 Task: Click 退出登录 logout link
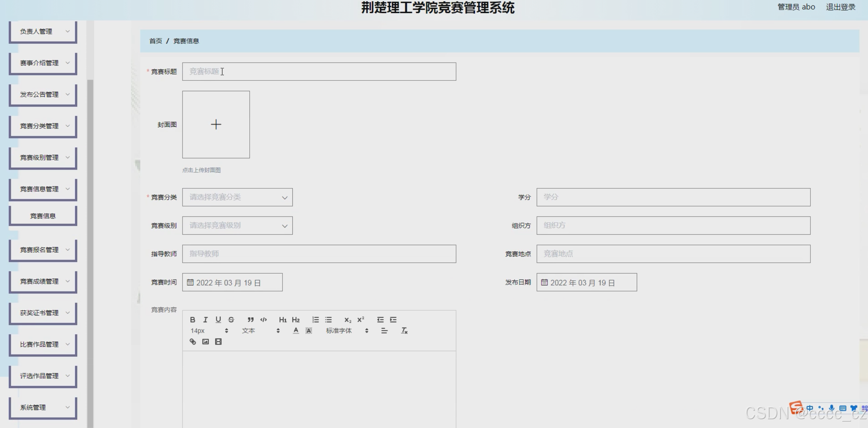pyautogui.click(x=840, y=7)
